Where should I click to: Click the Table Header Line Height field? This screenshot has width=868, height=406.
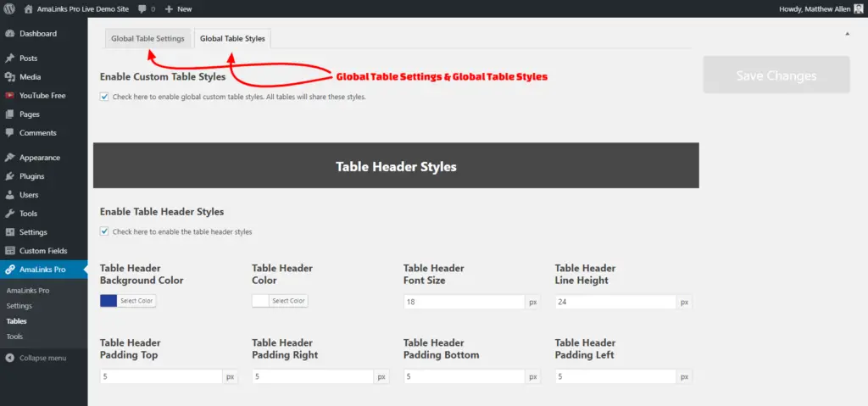click(x=615, y=302)
